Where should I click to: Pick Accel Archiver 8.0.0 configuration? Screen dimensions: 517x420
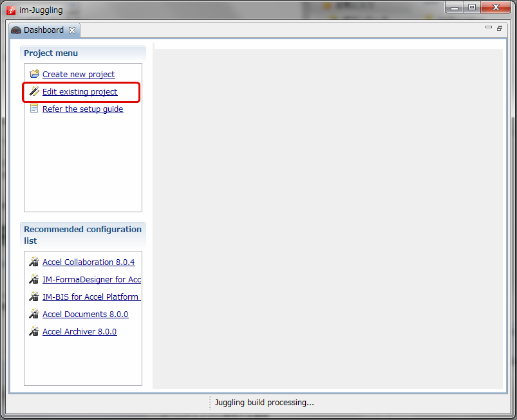pyautogui.click(x=79, y=332)
